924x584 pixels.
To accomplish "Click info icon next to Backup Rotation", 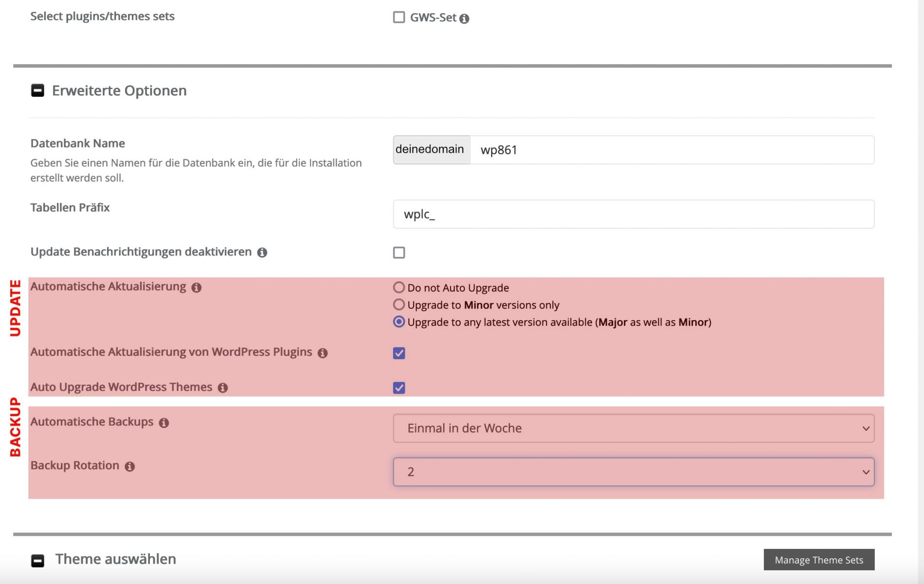I will click(x=129, y=466).
